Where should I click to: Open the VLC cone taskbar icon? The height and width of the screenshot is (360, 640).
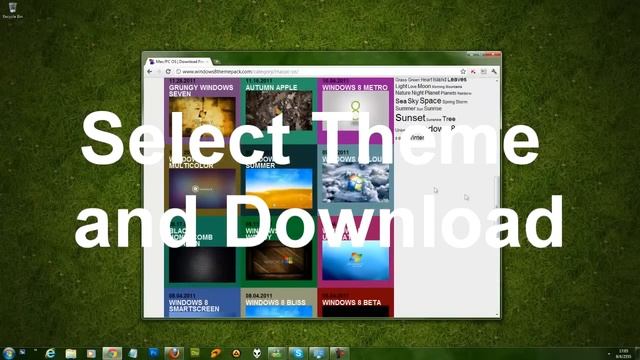(x=236, y=353)
